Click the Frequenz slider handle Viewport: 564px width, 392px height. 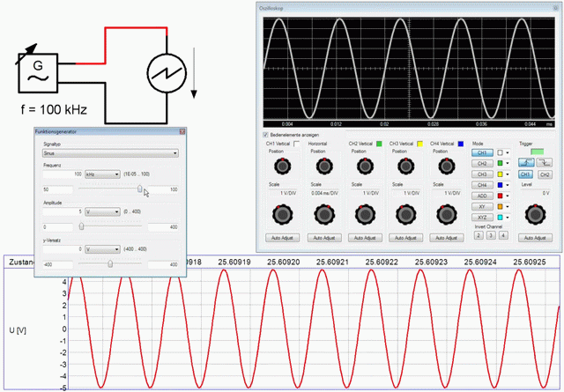coord(139,189)
